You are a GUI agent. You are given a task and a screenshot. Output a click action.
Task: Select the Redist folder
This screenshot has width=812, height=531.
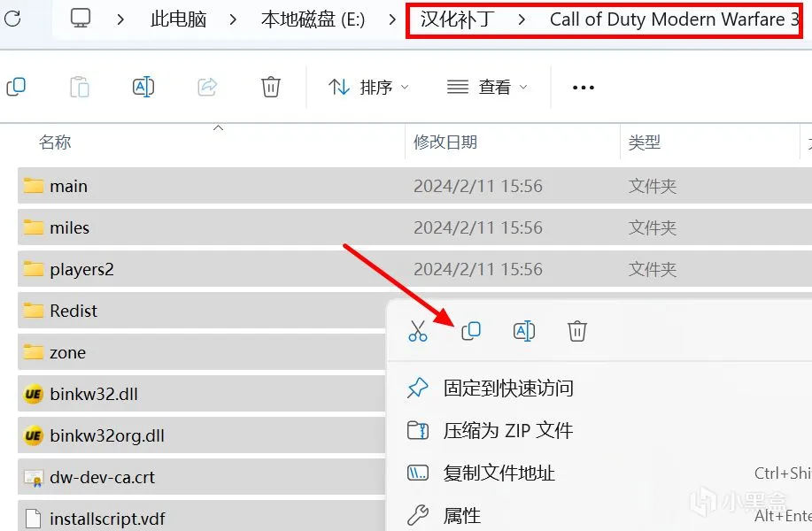(x=202, y=311)
